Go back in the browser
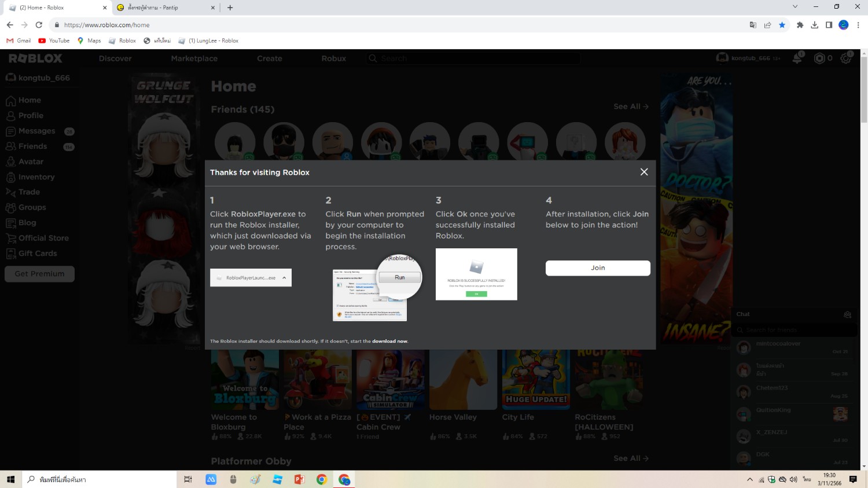 10,25
